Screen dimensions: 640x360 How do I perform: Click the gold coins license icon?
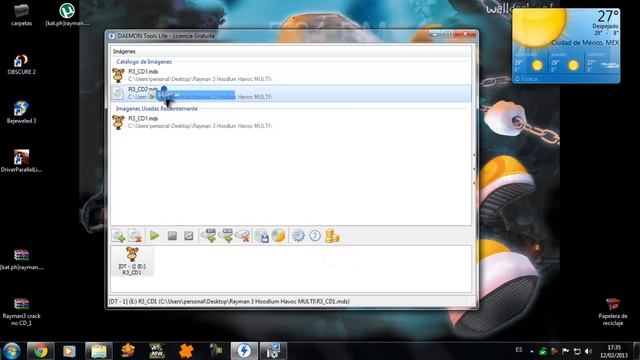point(332,236)
